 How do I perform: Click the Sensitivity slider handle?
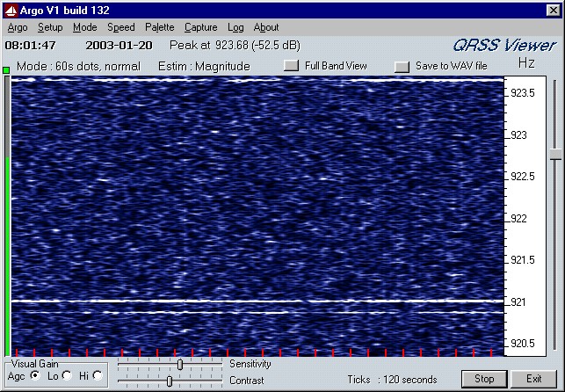[x=180, y=365]
